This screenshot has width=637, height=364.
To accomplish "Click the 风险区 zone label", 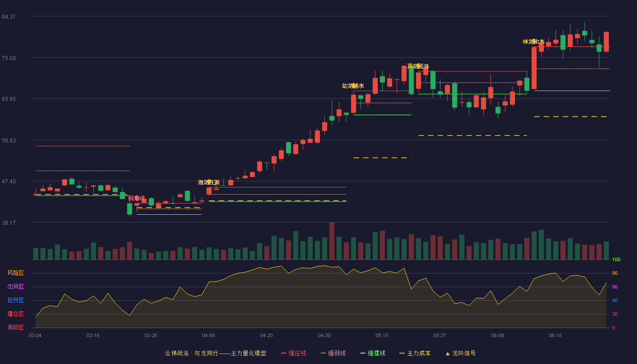I will coord(15,273).
